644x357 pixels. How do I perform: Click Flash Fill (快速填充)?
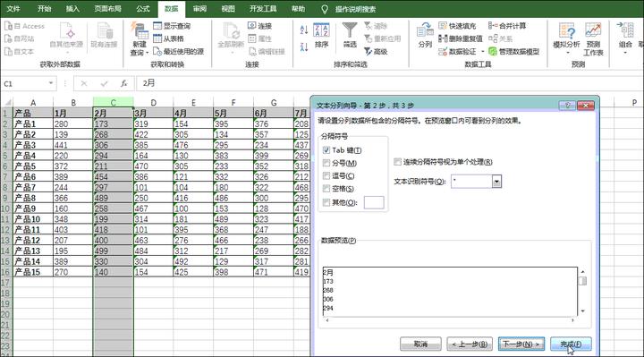[x=457, y=26]
